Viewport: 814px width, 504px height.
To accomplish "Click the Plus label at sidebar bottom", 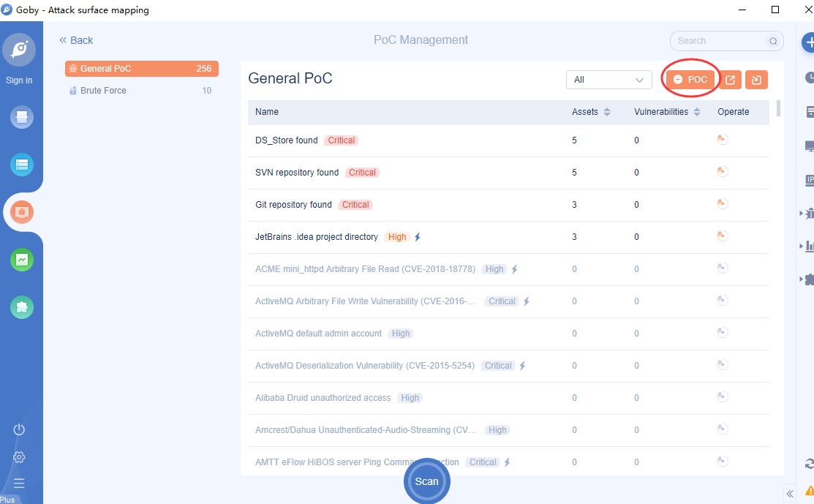I will pos(7,500).
